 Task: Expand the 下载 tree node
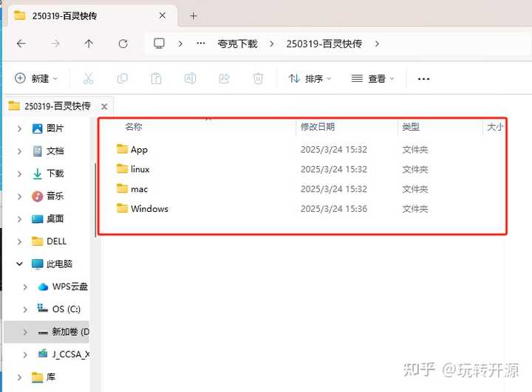coord(19,174)
